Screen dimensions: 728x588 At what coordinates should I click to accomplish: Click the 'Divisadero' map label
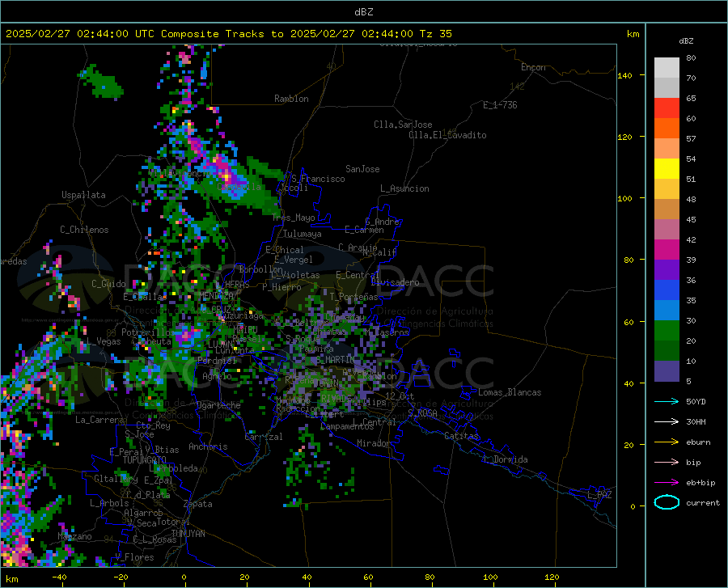click(395, 282)
